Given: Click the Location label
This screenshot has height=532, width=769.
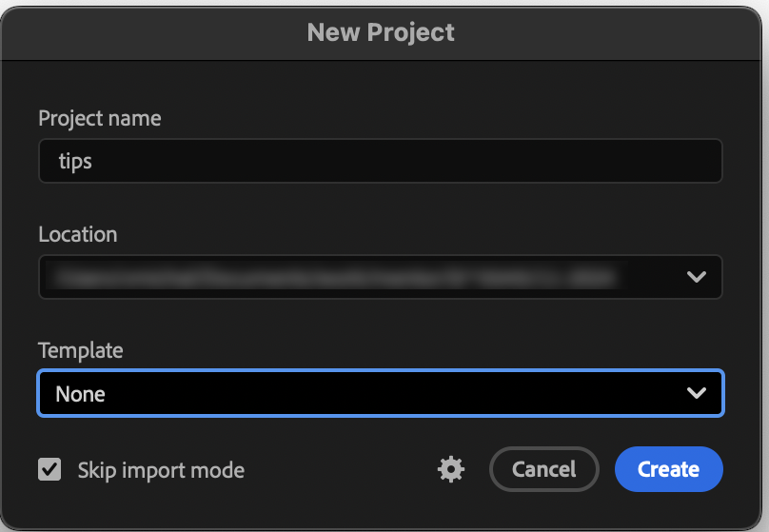Looking at the screenshot, I should click(77, 234).
